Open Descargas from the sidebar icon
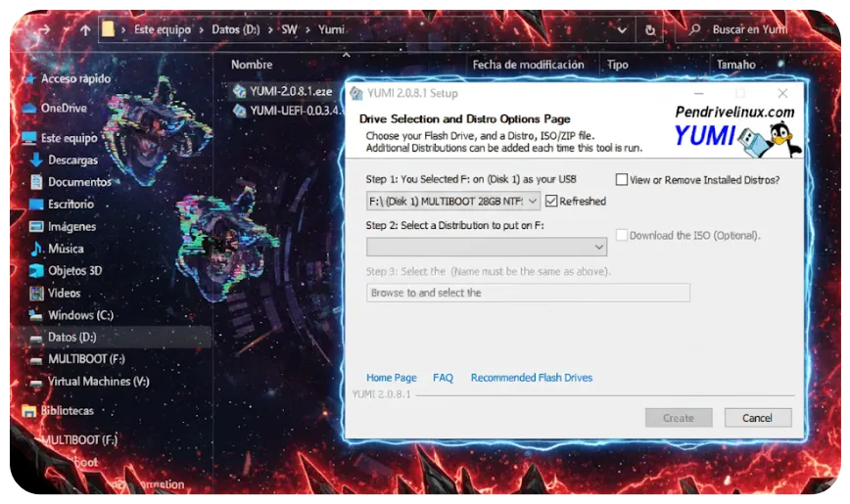850x504 pixels. [x=36, y=160]
